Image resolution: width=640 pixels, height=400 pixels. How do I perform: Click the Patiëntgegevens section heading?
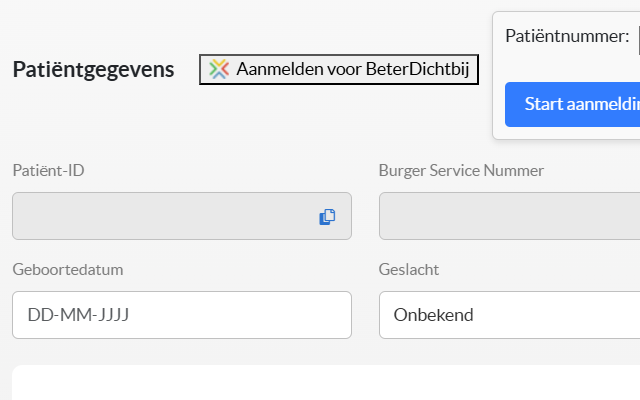pos(93,69)
